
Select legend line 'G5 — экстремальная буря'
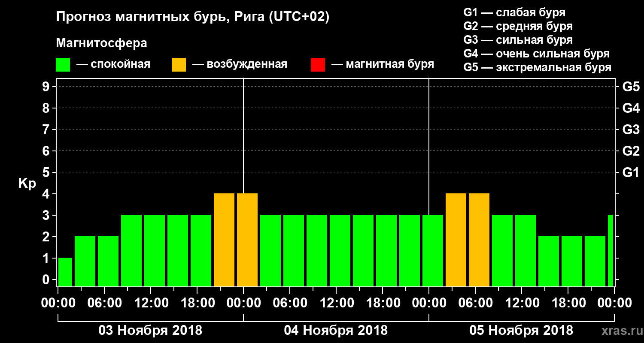(x=537, y=67)
